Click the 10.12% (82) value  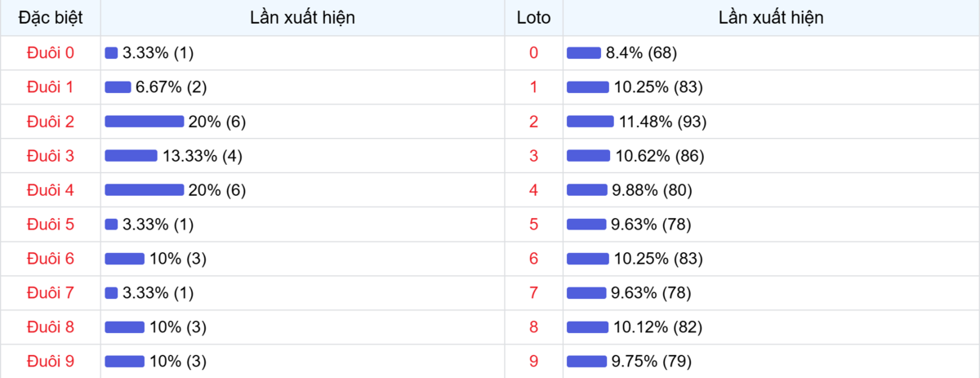point(657,327)
